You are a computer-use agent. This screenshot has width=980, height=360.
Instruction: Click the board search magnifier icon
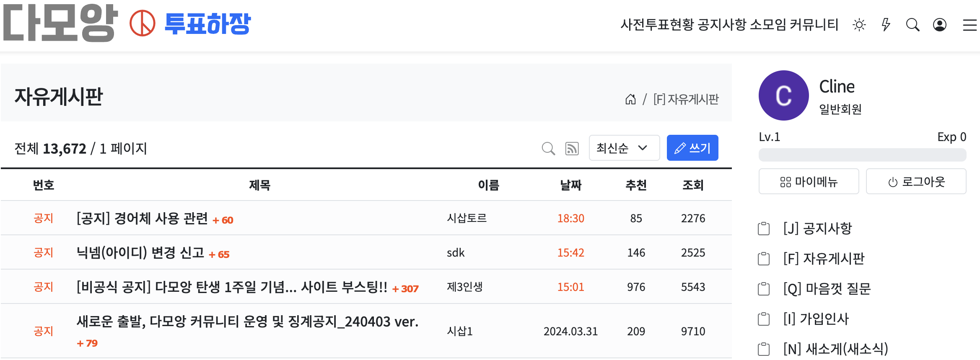[548, 148]
